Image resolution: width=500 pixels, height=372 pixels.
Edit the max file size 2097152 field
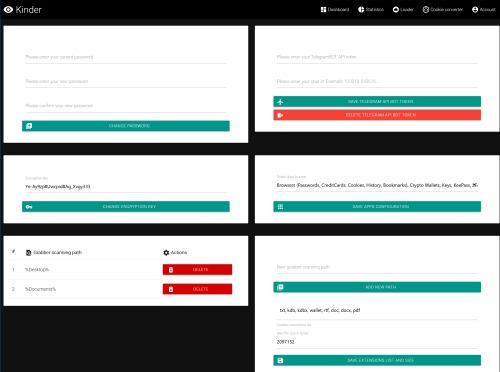tap(377, 342)
